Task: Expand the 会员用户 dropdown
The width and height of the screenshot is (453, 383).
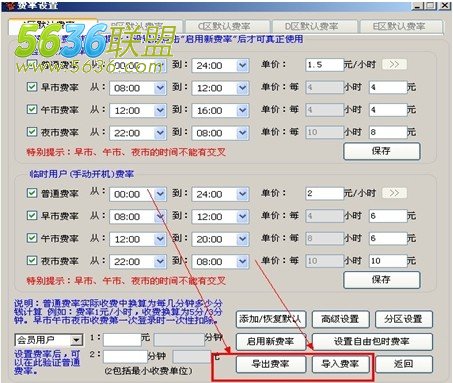Action: pos(77,340)
